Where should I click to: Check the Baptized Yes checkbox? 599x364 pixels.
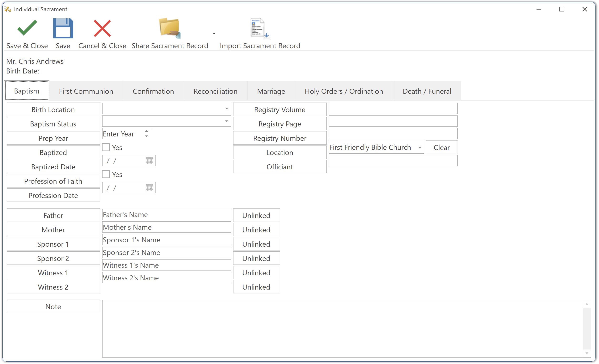click(106, 147)
